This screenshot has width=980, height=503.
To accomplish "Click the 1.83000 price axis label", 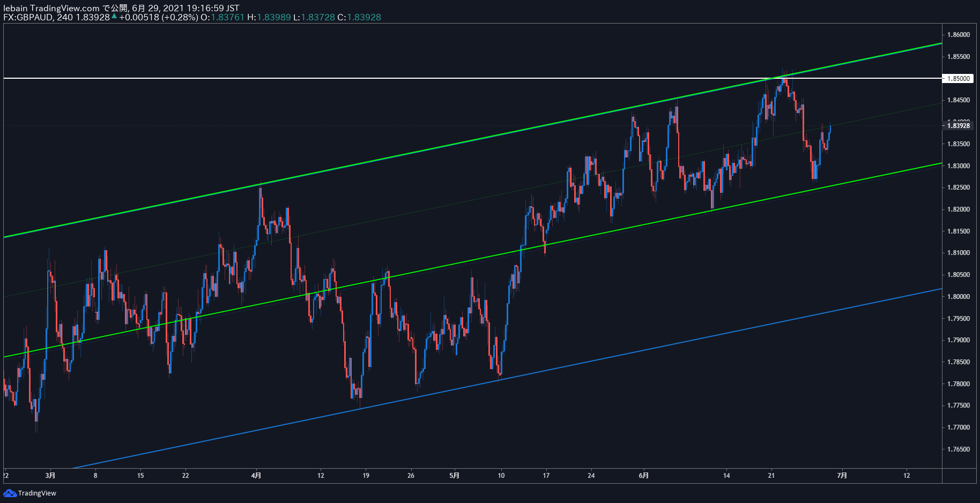I will tap(959, 166).
